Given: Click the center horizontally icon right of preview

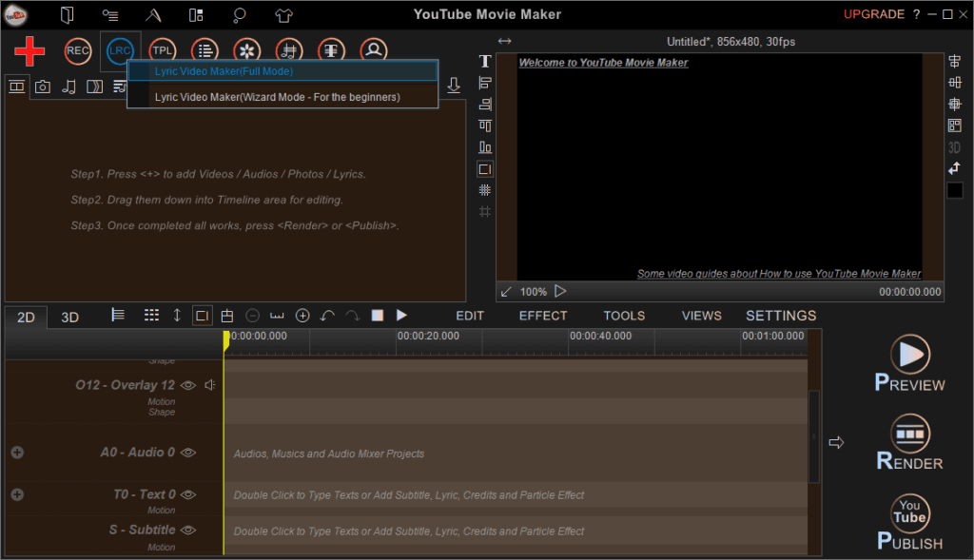Looking at the screenshot, I should tap(955, 61).
